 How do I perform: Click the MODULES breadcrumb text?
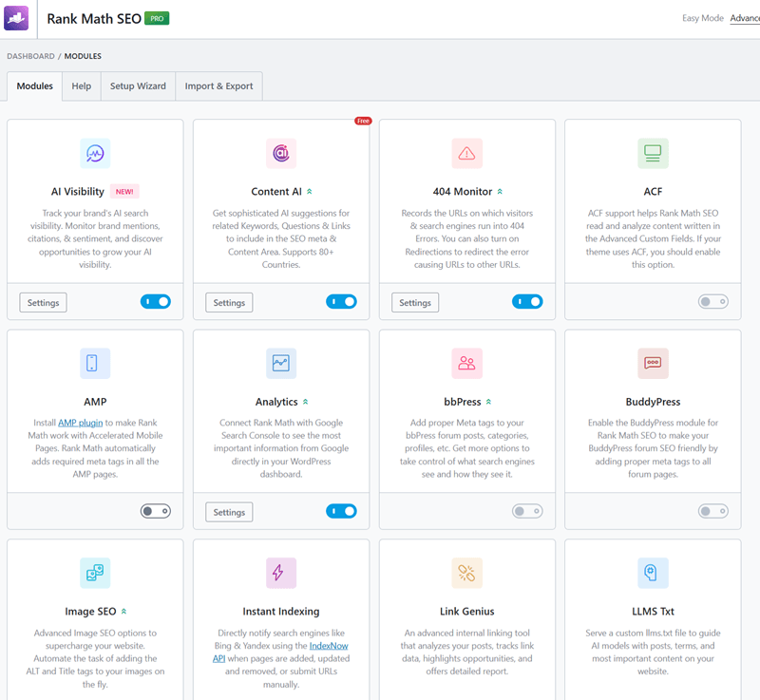(x=83, y=56)
